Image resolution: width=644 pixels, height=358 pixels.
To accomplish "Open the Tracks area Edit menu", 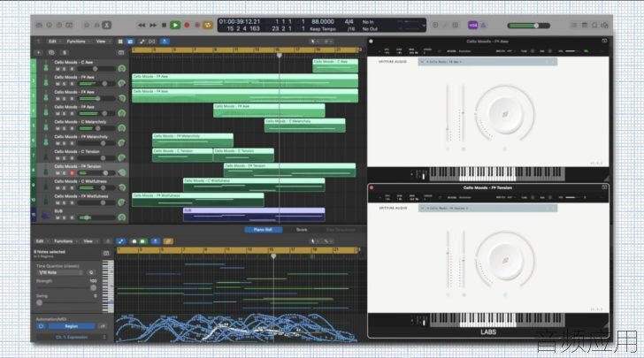I will [53, 42].
